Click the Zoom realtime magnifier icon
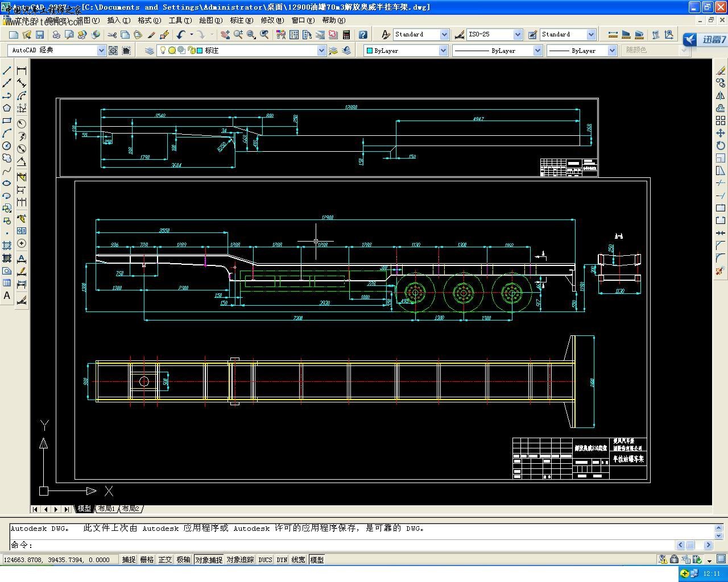The width and height of the screenshot is (728, 582). point(238,35)
